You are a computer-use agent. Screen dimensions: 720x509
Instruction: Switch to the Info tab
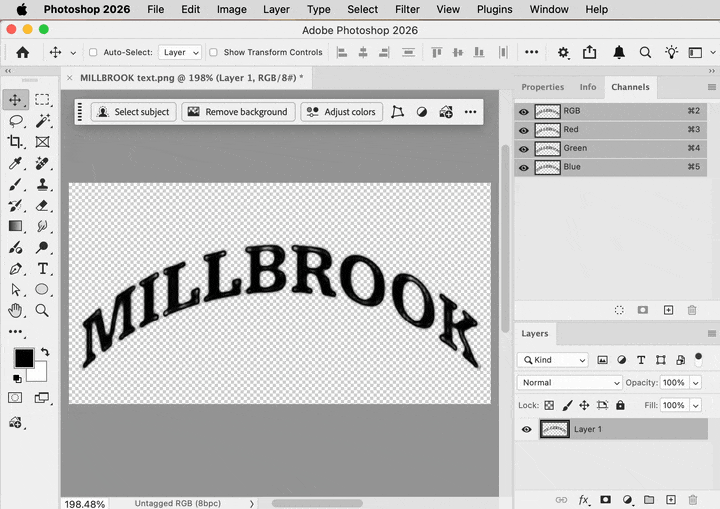(588, 87)
